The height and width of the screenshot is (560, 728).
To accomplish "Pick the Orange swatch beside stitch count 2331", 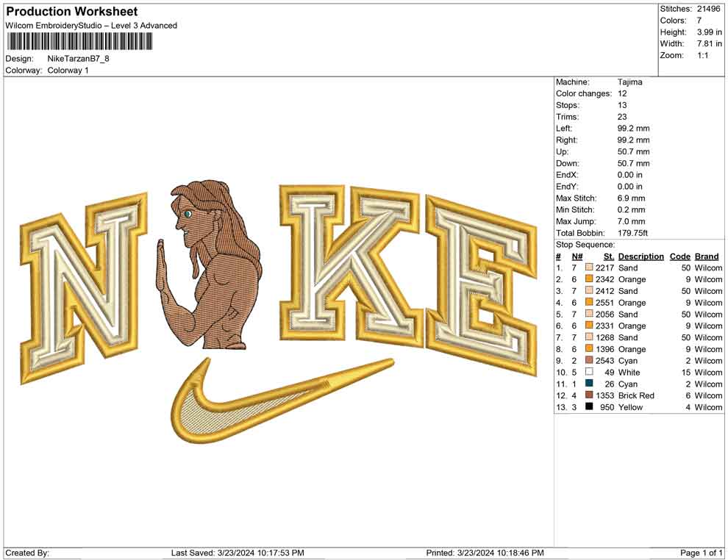I will pos(589,326).
